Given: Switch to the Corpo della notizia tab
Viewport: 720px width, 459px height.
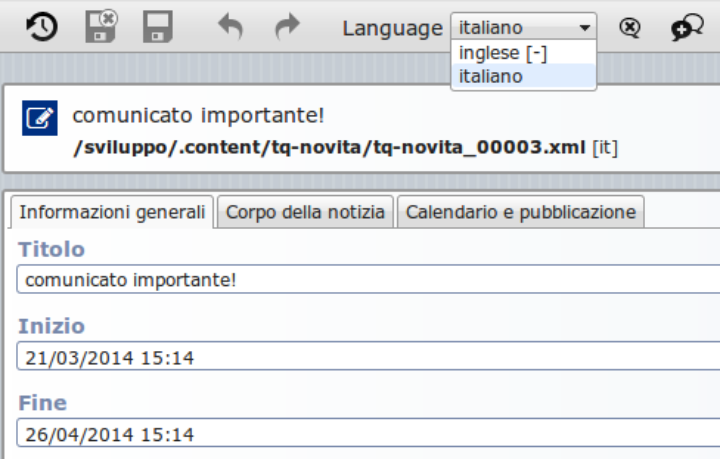Looking at the screenshot, I should pyautogui.click(x=305, y=212).
